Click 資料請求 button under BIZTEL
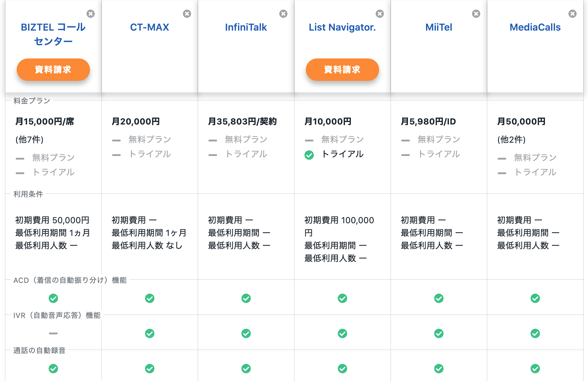Viewport: 588px width, 381px height. tap(53, 70)
